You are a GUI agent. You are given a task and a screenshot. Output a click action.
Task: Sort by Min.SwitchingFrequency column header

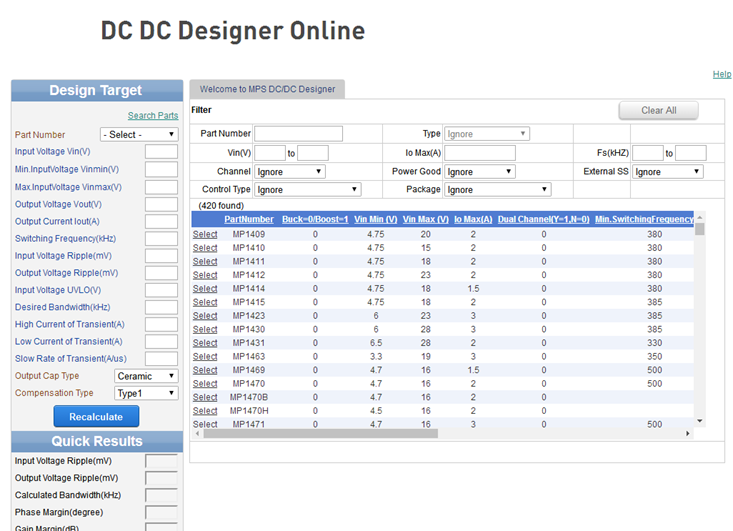point(644,219)
